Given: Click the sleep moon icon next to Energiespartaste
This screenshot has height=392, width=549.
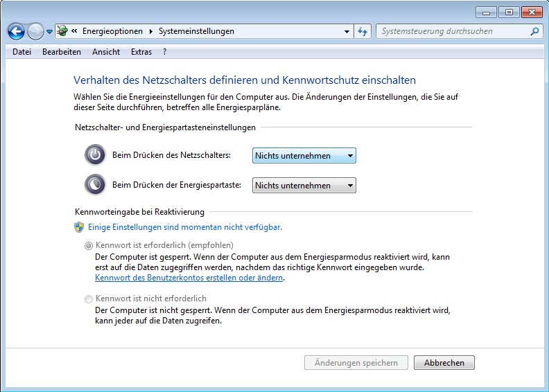Looking at the screenshot, I should 95,185.
